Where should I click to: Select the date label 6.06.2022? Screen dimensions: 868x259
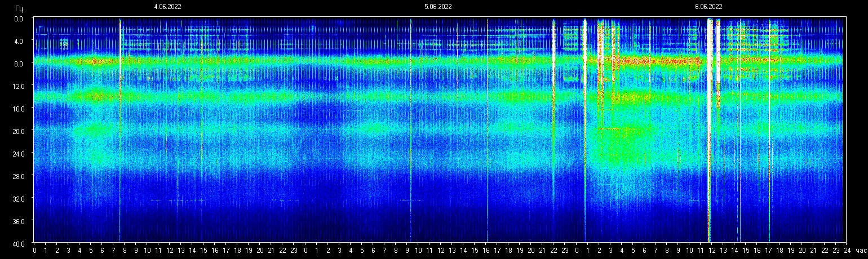708,7
